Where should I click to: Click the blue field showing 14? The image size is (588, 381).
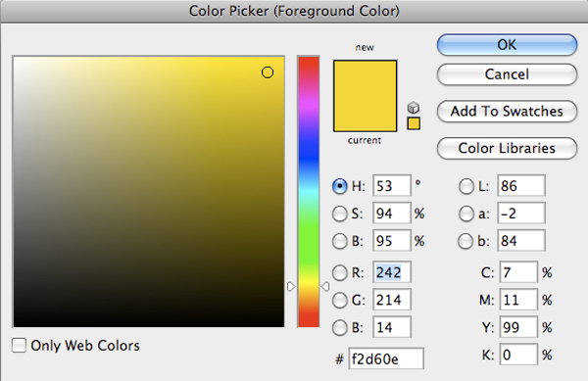[391, 327]
